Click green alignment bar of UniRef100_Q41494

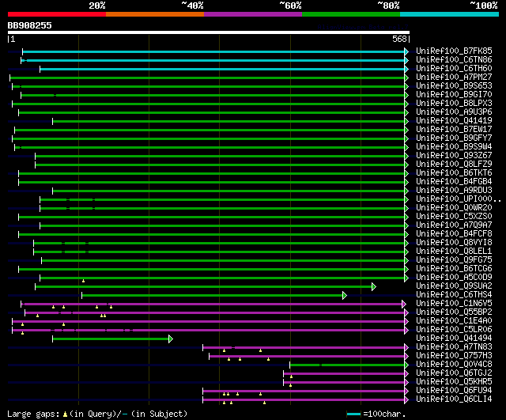click(111, 339)
